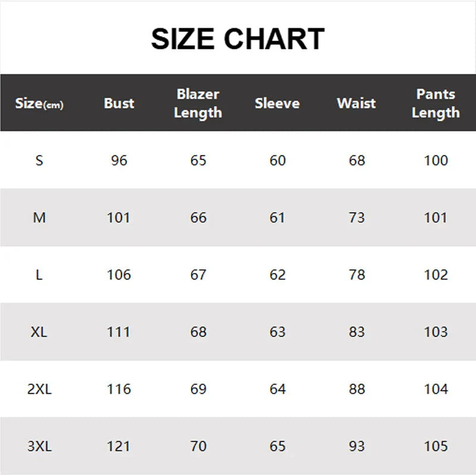Image resolution: width=476 pixels, height=476 pixels.
Task: Click the XL size row label
Action: (39, 332)
